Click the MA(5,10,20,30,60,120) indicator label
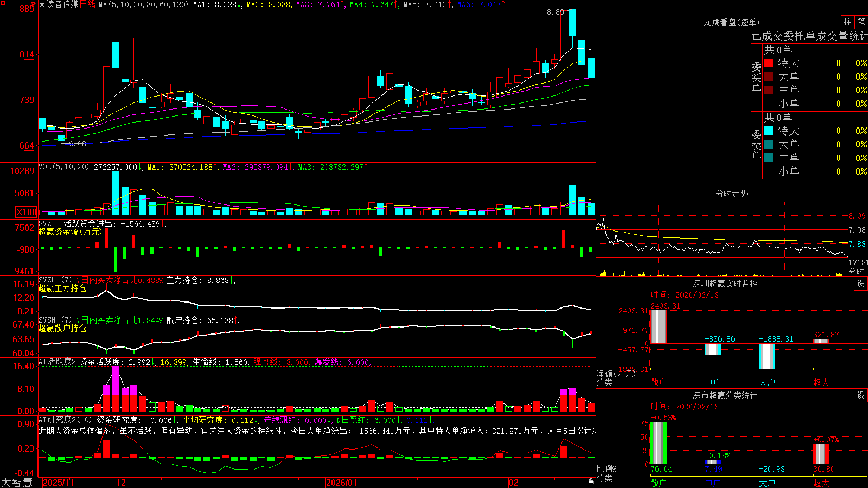Screen dimensions: 868x488 (x=143, y=4)
